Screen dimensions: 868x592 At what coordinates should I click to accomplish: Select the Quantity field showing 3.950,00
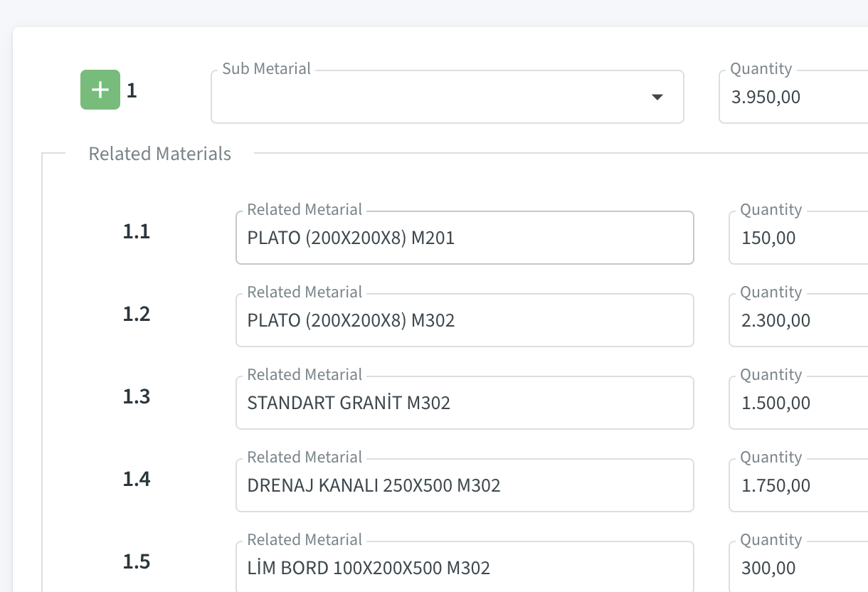click(793, 97)
